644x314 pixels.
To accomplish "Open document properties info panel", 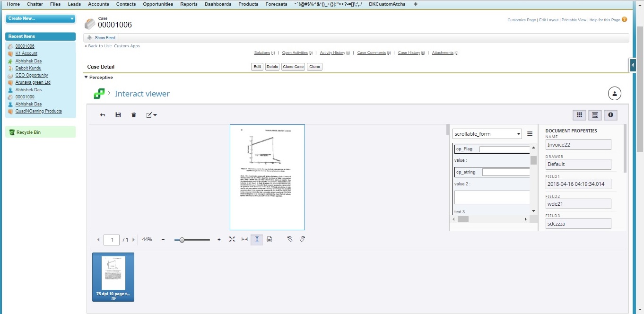I will coord(610,115).
